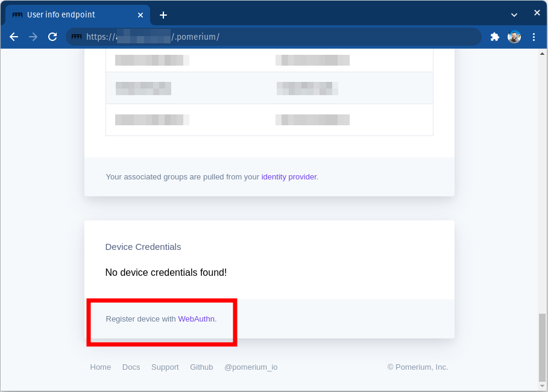The image size is (548, 392).
Task: Click the Pomerium favicon on the tab
Action: pyautogui.click(x=17, y=14)
